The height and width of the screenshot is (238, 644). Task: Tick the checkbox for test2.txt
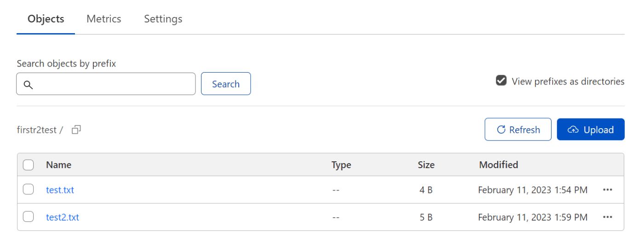pyautogui.click(x=28, y=216)
